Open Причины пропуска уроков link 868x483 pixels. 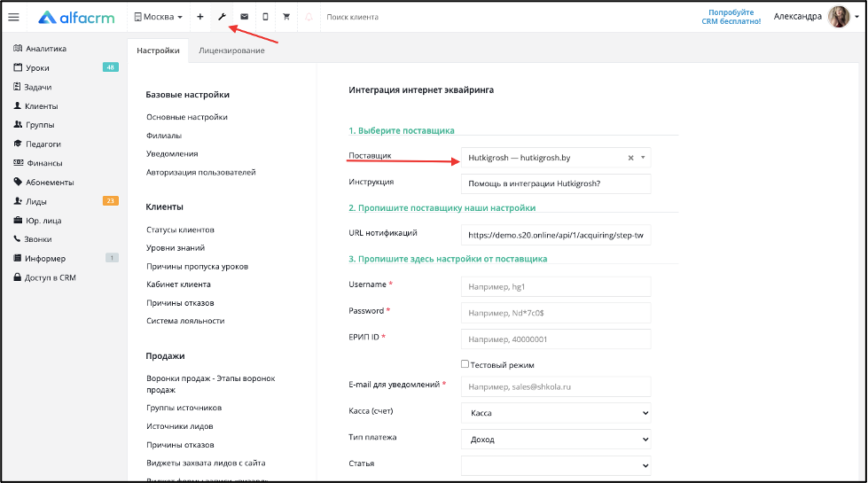click(x=197, y=267)
